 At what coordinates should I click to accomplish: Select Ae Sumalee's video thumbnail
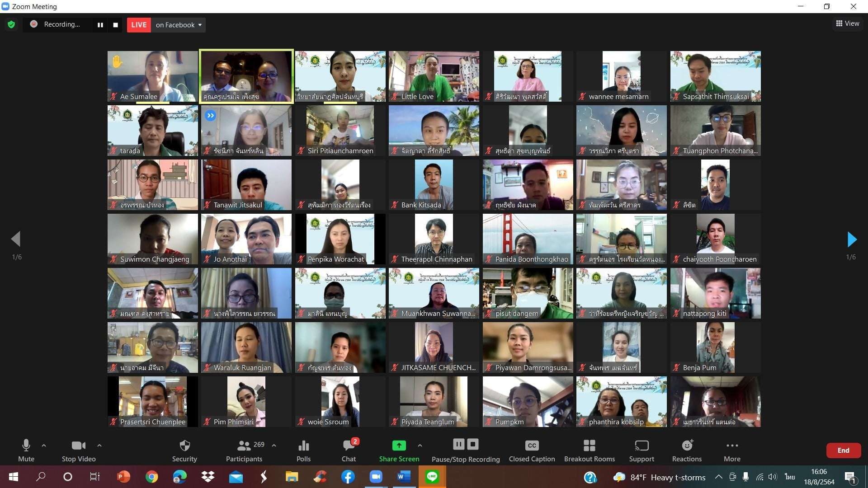(152, 76)
